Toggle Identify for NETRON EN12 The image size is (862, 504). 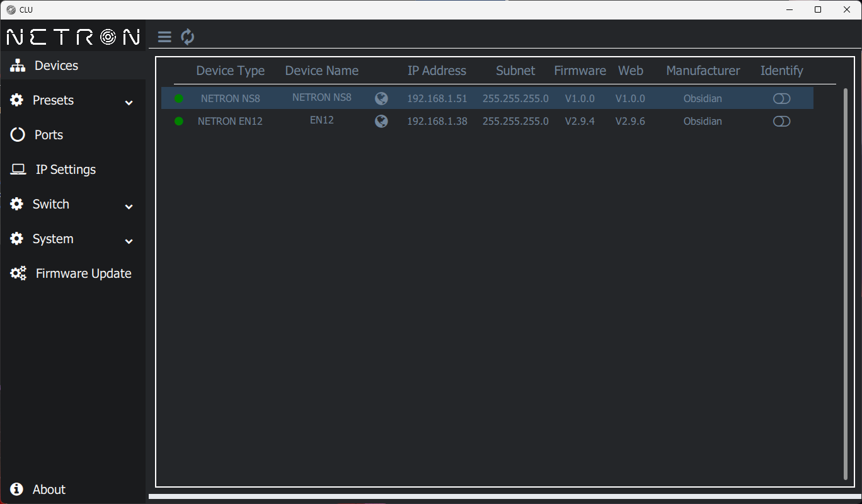click(781, 121)
